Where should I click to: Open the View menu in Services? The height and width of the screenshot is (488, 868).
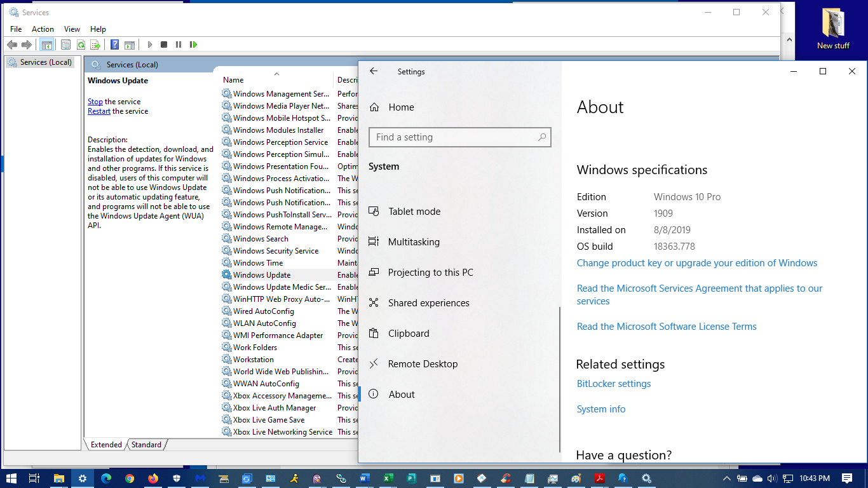click(x=72, y=29)
